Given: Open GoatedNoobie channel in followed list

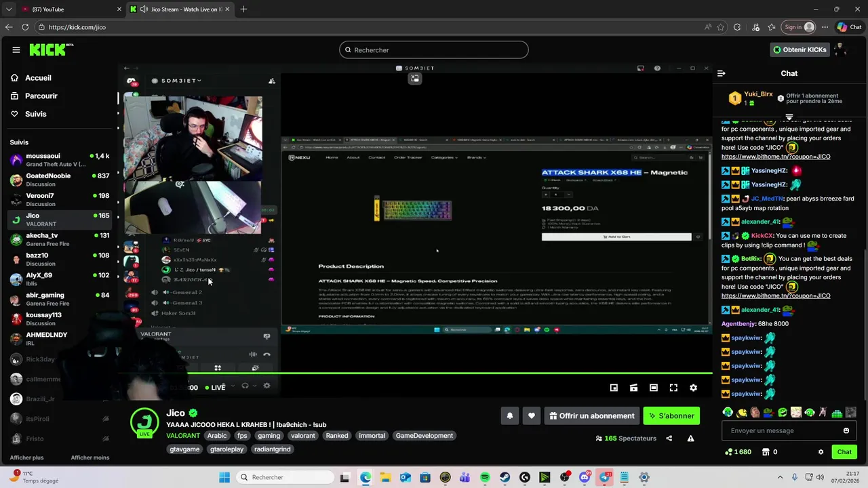Looking at the screenshot, I should [x=60, y=180].
